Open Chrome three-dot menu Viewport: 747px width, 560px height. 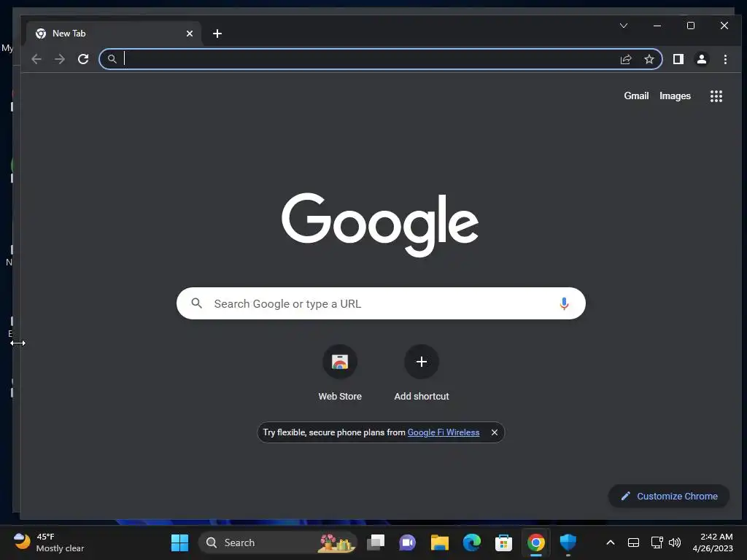(x=725, y=59)
